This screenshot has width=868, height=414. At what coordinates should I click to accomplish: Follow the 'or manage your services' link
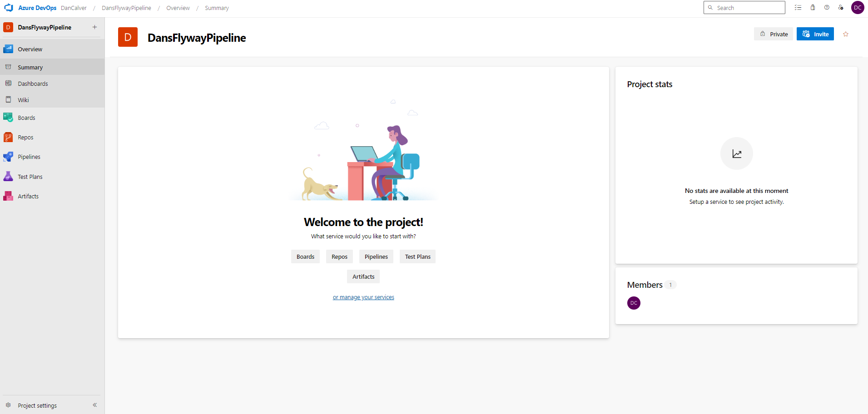coord(363,297)
